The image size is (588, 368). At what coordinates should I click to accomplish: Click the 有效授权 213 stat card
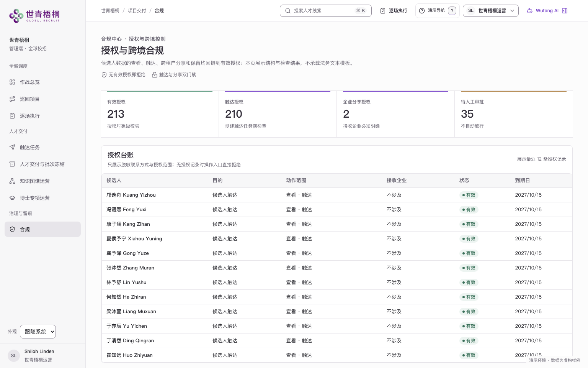pyautogui.click(x=160, y=114)
